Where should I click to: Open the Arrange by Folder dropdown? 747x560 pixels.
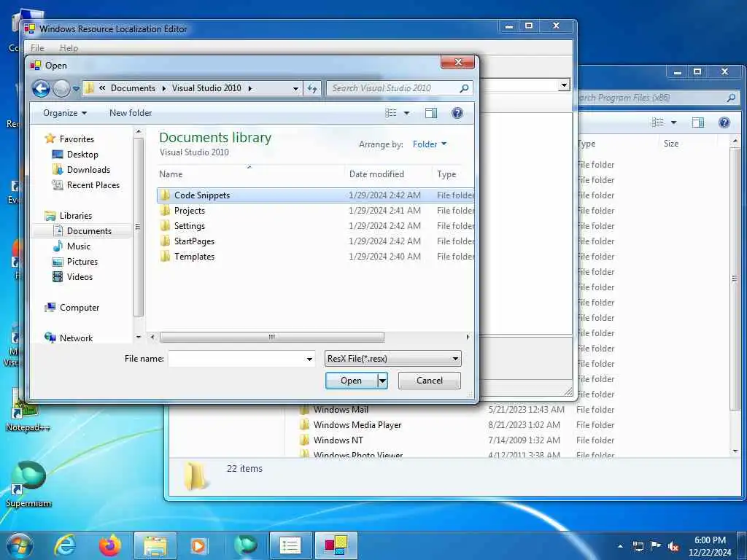click(429, 144)
